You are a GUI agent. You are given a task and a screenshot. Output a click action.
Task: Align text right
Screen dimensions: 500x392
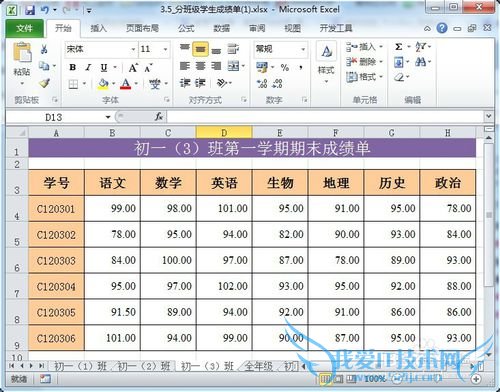[216, 66]
